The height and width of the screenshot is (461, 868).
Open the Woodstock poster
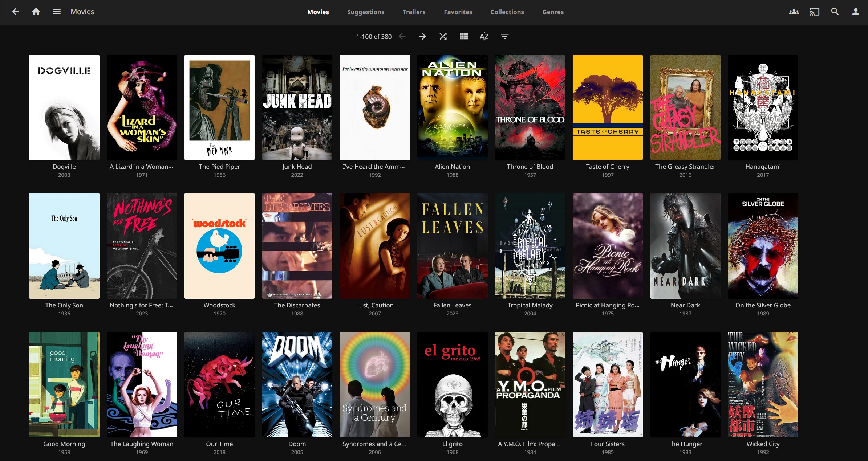point(219,246)
